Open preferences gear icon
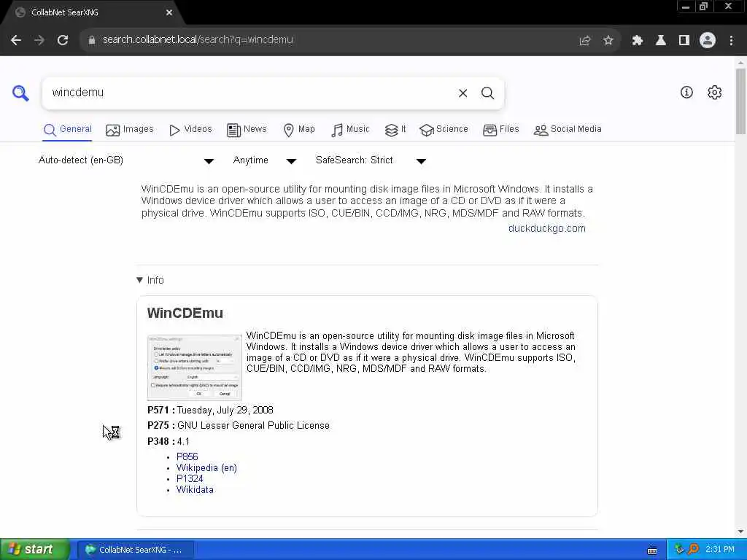Screen dimensions: 747x560 (715, 93)
